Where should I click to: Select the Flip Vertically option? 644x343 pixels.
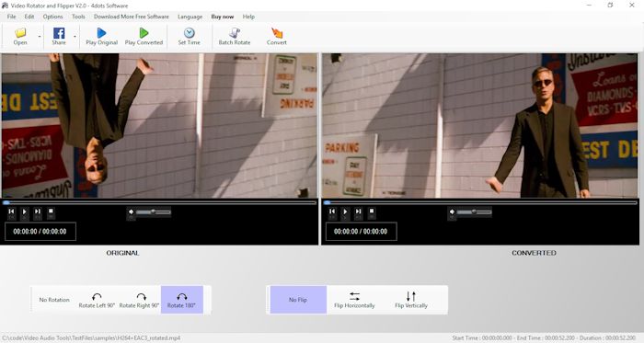click(x=411, y=300)
